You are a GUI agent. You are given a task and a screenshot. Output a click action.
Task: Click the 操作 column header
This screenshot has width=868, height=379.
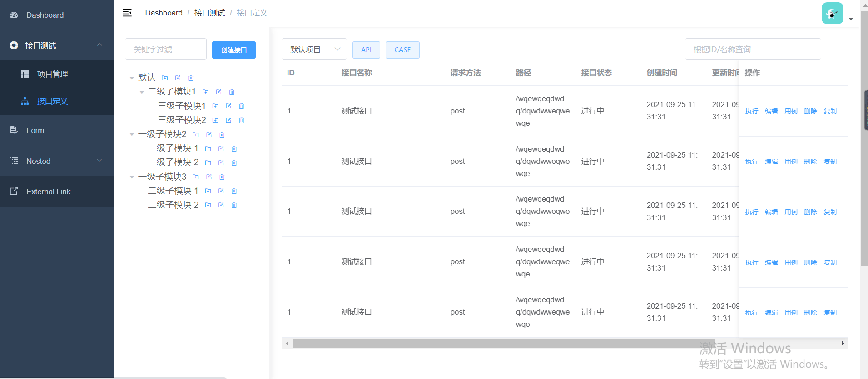point(752,73)
